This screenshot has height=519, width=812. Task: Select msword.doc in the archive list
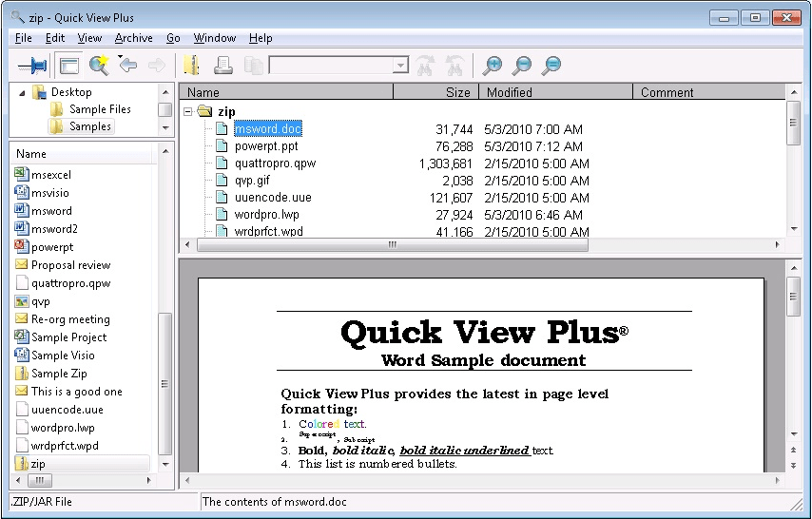[268, 129]
